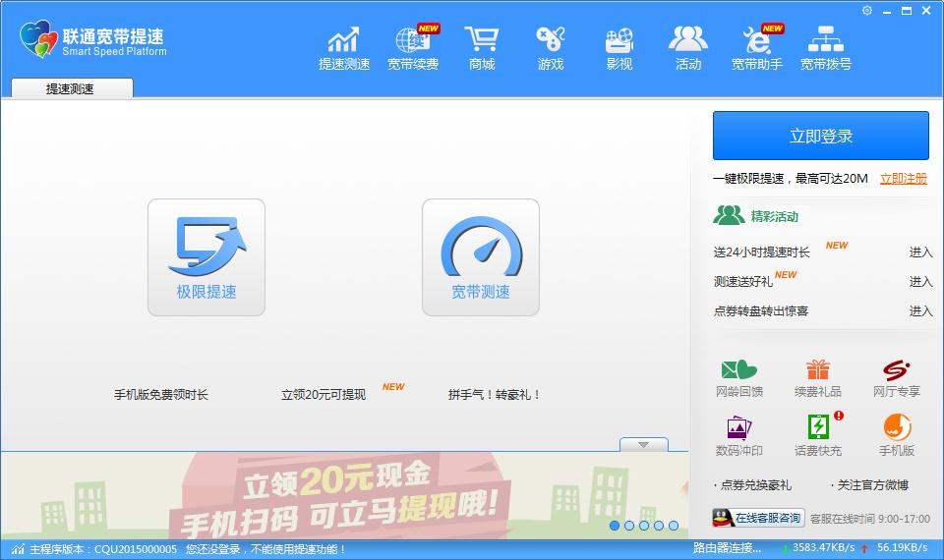Open 拼手气！转豪礼！ promo
This screenshot has height=560, width=944.
pos(494,395)
